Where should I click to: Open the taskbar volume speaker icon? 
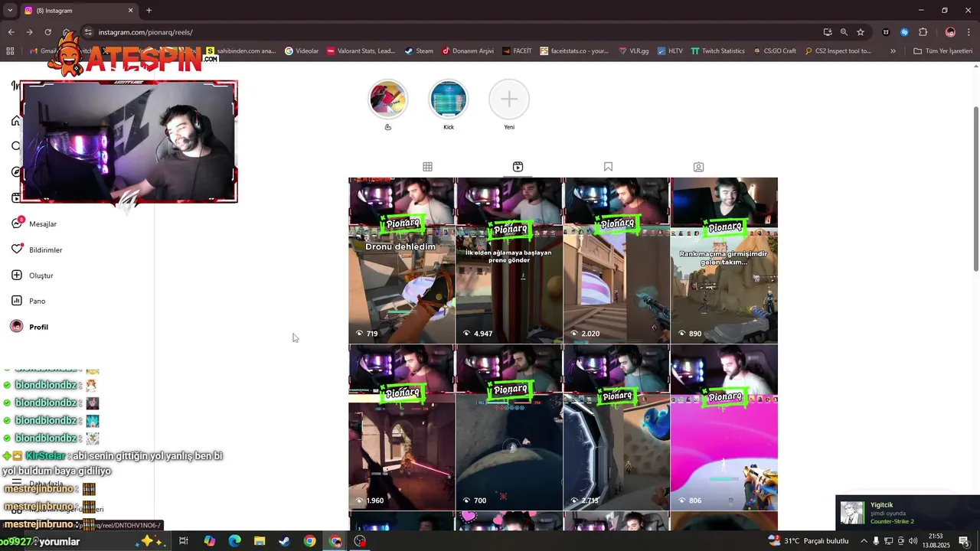click(x=913, y=541)
